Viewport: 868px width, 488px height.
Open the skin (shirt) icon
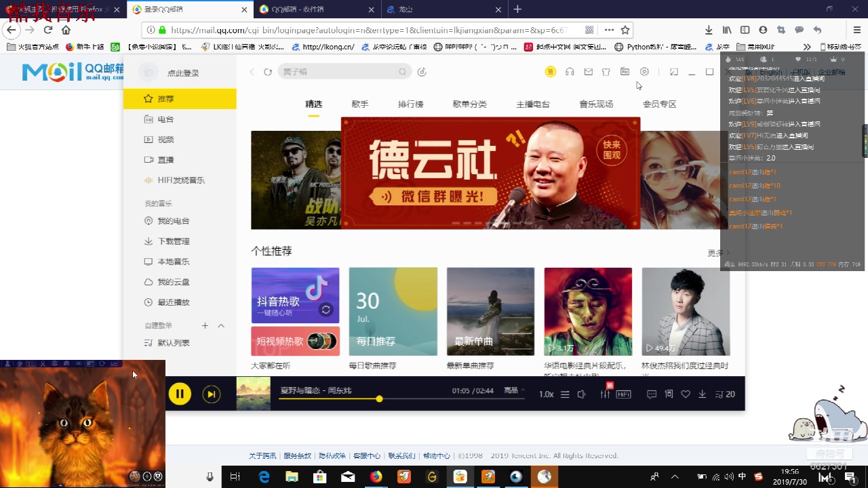pos(606,72)
